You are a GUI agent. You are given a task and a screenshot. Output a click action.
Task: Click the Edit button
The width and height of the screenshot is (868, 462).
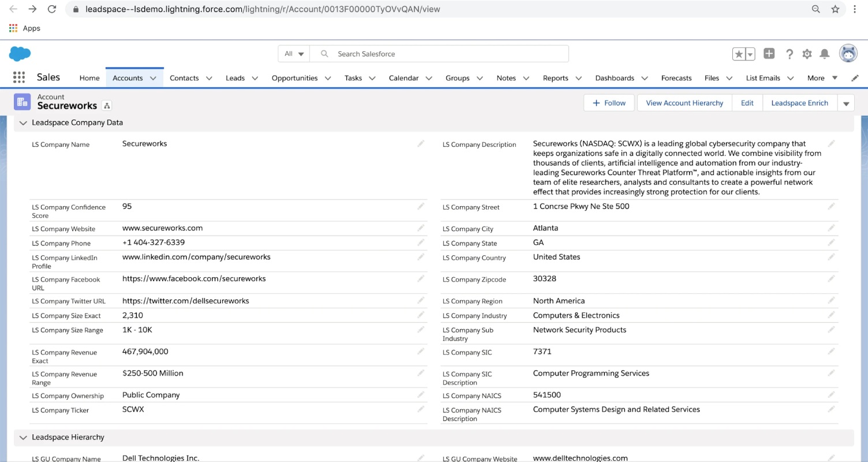pyautogui.click(x=747, y=103)
